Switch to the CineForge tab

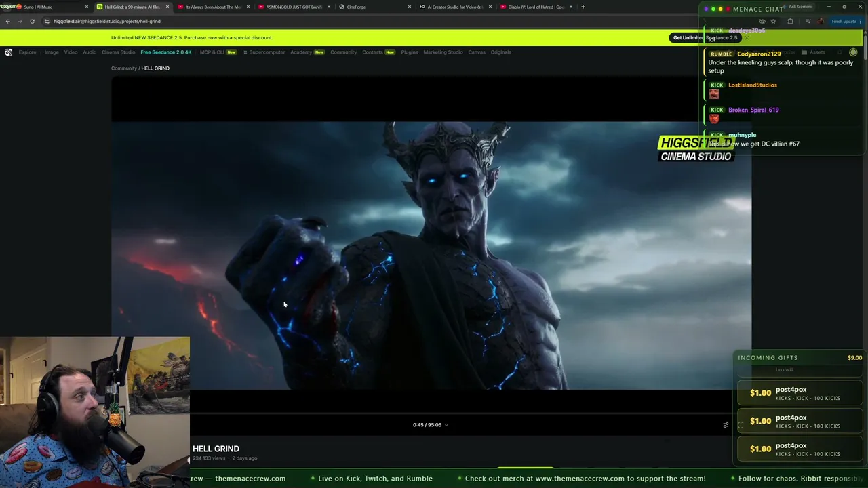pyautogui.click(x=375, y=7)
